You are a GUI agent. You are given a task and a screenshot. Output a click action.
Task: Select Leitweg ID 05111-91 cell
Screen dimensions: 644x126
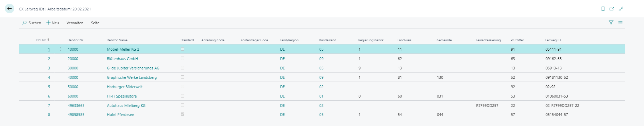553,49
